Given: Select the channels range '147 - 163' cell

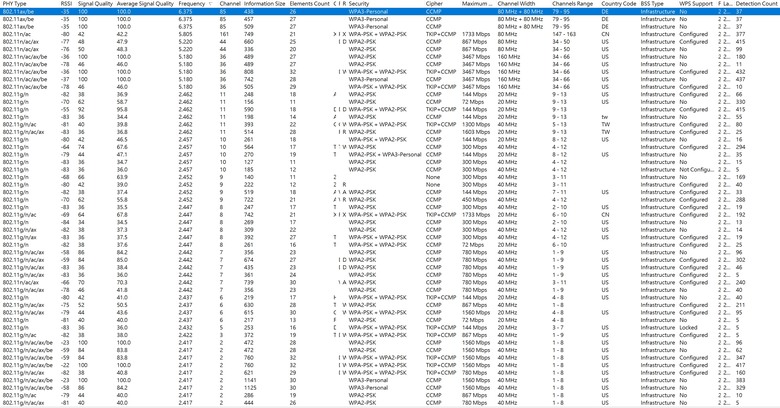Looking at the screenshot, I should coord(563,34).
